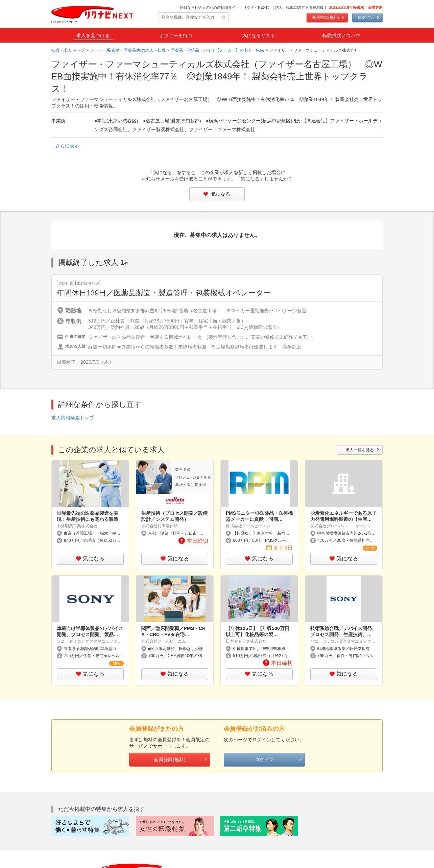Toggle 気になる on 技術系総合職 card

tap(344, 674)
